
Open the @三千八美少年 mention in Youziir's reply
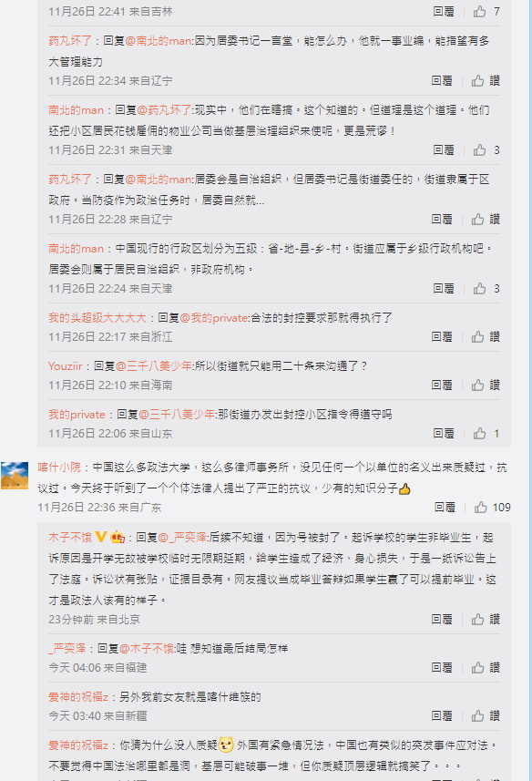(154, 366)
